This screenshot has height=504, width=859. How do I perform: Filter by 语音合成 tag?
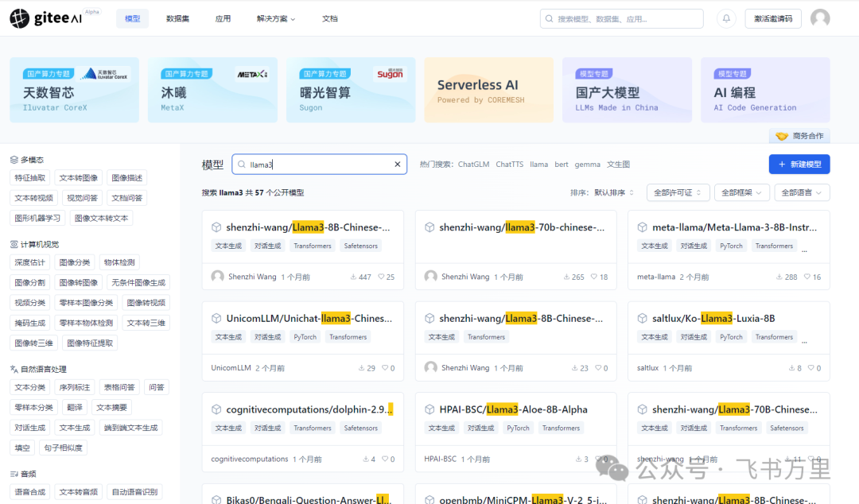(x=30, y=492)
